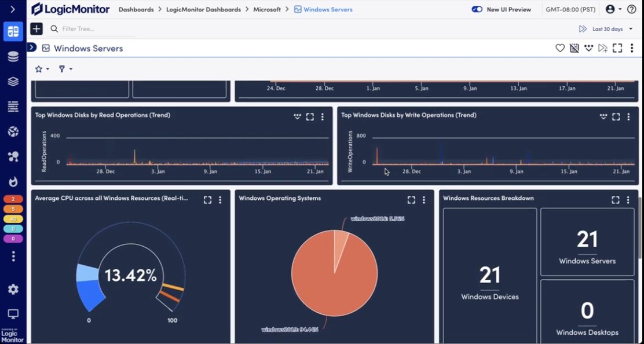Navigate to the Dashboards breadcrumb
Viewport: 644px width, 344px height.
pyautogui.click(x=136, y=9)
